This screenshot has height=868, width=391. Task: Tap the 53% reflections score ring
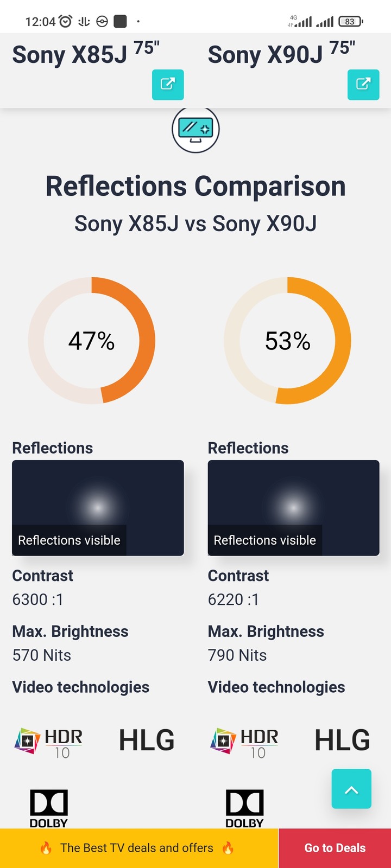[288, 341]
